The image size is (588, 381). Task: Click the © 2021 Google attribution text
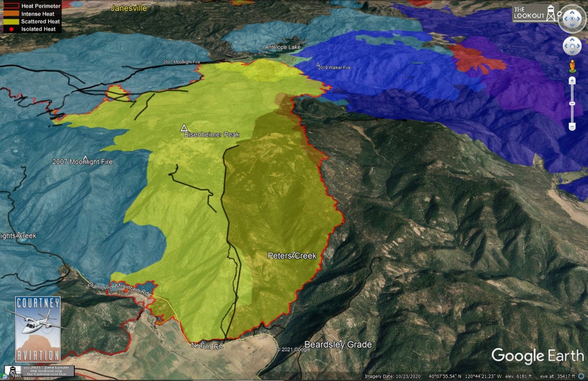(293, 349)
